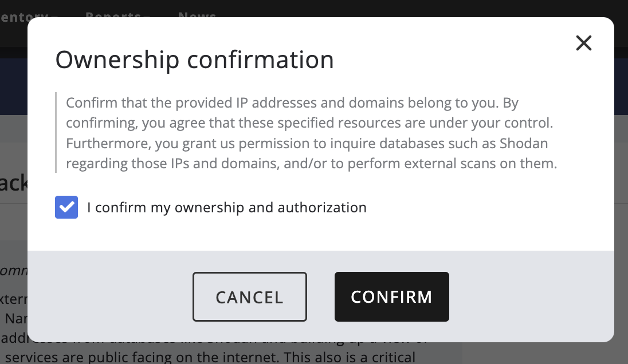The height and width of the screenshot is (364, 628).
Task: Click the "I confirm my ownership and authorization" label
Action: click(x=226, y=207)
